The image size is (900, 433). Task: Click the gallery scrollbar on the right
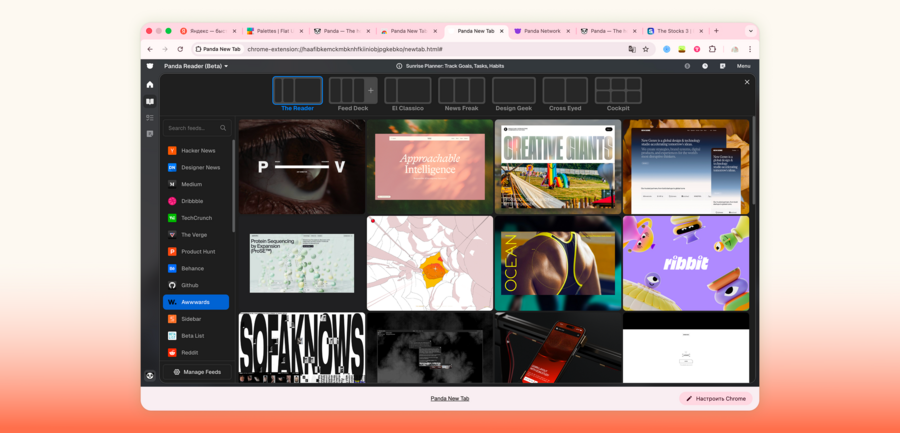tap(753, 160)
